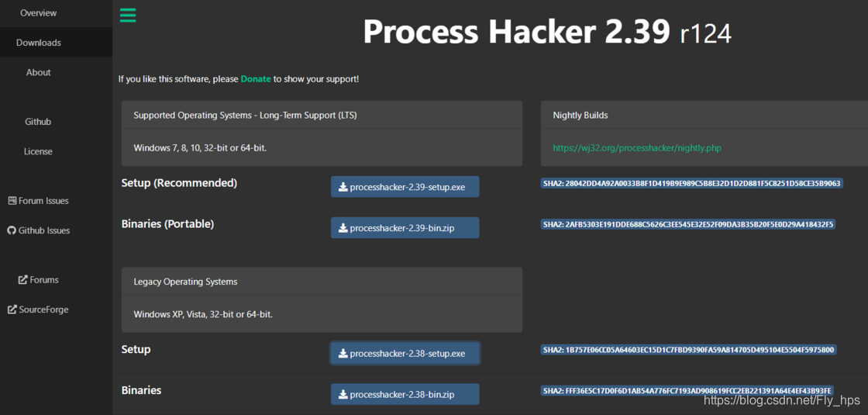Select Downloads in the sidebar
868x415 pixels.
(38, 43)
